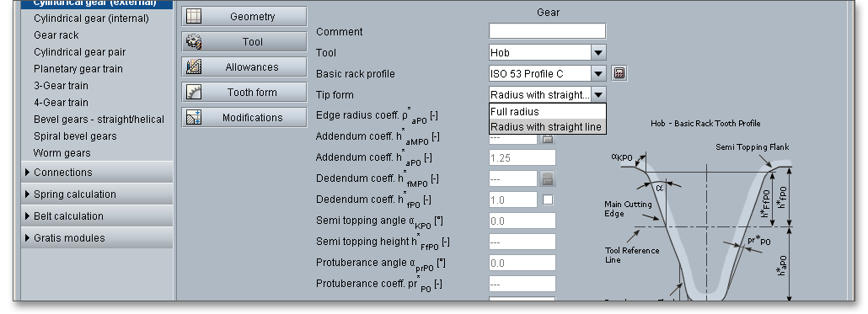This screenshot has height=314, width=868.
Task: Click the Geometry grid icon
Action: point(194,16)
